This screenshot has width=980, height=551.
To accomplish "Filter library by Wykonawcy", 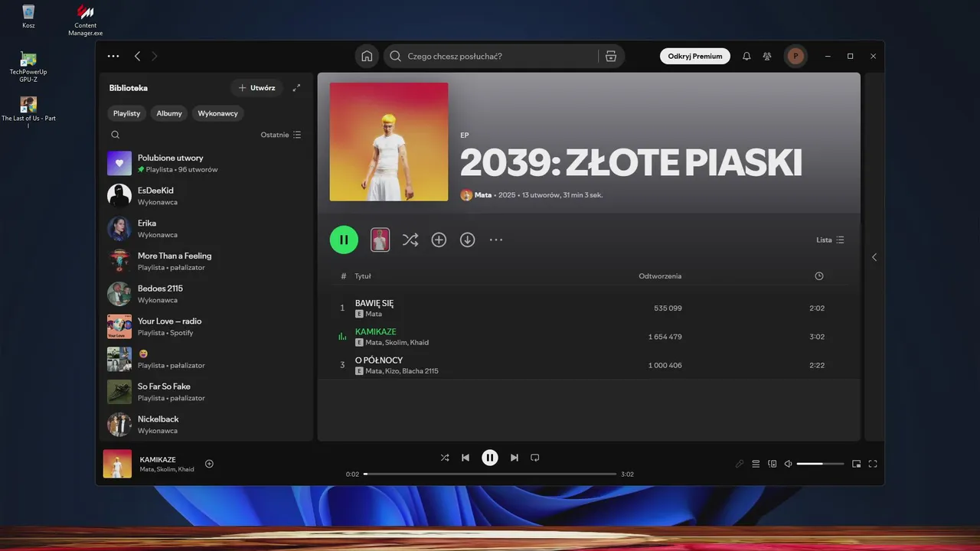I will (218, 113).
